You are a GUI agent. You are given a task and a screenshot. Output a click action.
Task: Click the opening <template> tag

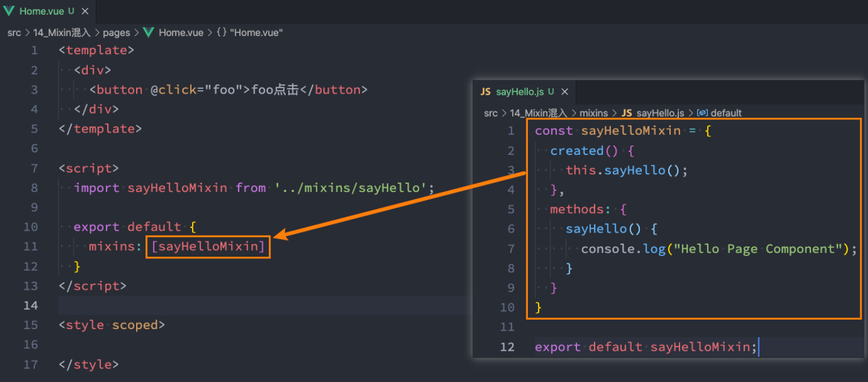(x=97, y=51)
